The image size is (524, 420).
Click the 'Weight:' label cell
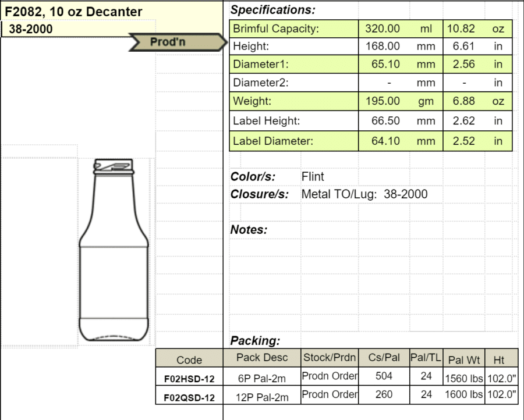pos(294,101)
